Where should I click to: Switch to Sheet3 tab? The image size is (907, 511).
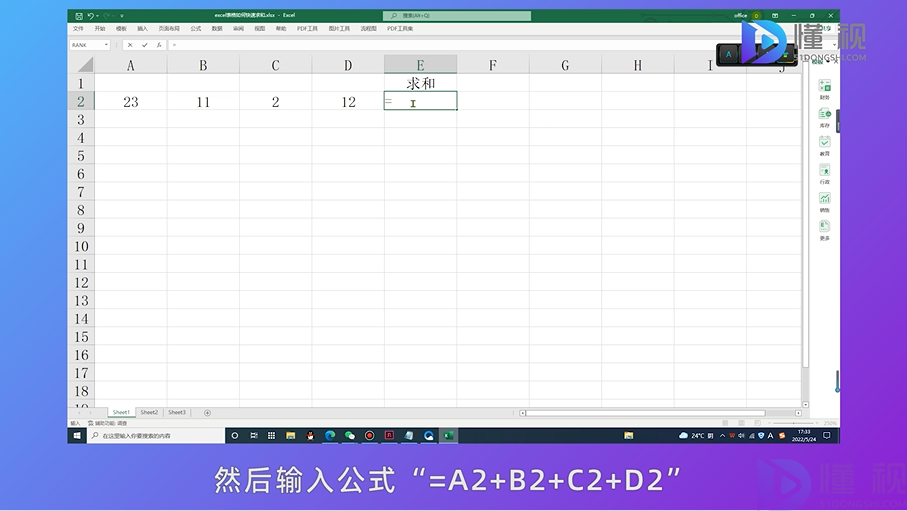point(176,413)
